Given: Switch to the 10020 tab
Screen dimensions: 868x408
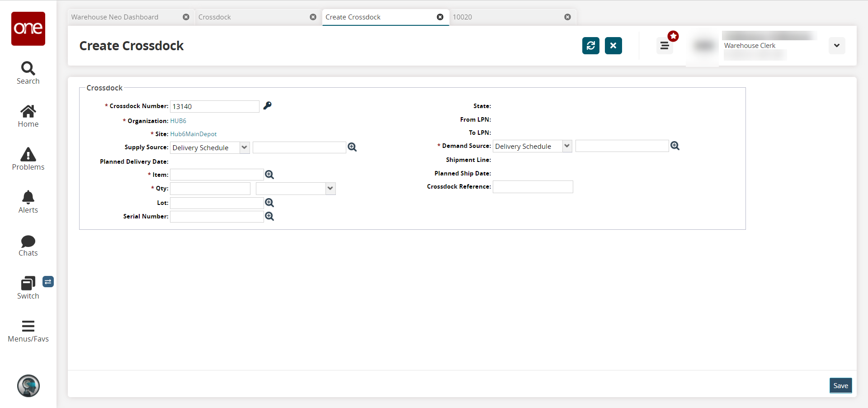Looking at the screenshot, I should [x=462, y=17].
